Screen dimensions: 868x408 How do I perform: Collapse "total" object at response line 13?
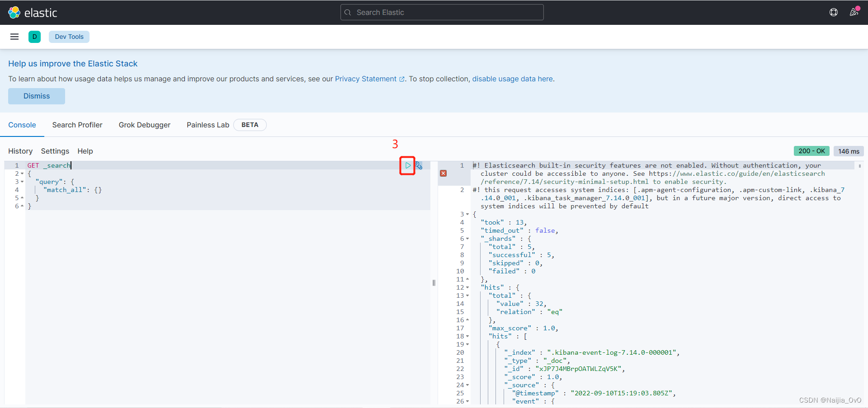tap(467, 295)
